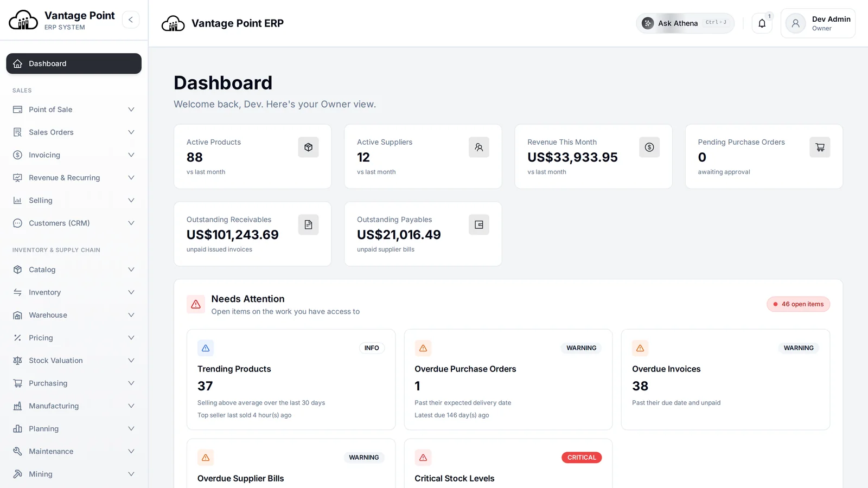Click the Ask Athena sparkle icon

click(x=648, y=23)
